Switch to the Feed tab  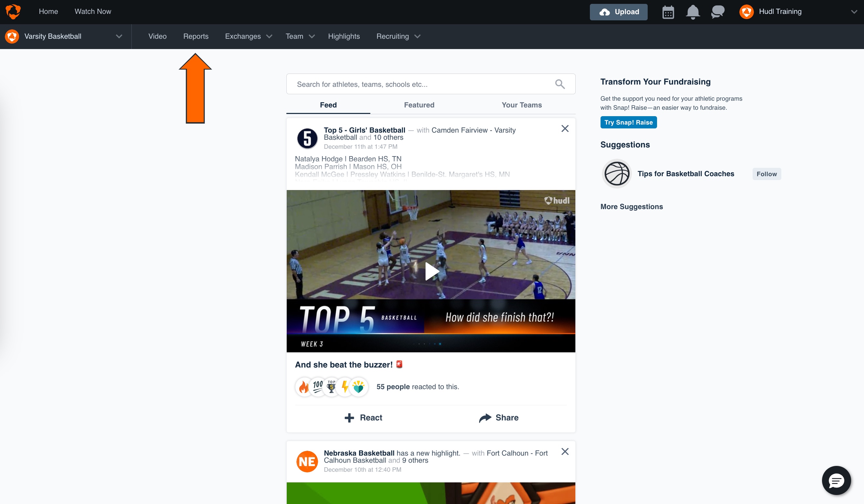pos(328,105)
